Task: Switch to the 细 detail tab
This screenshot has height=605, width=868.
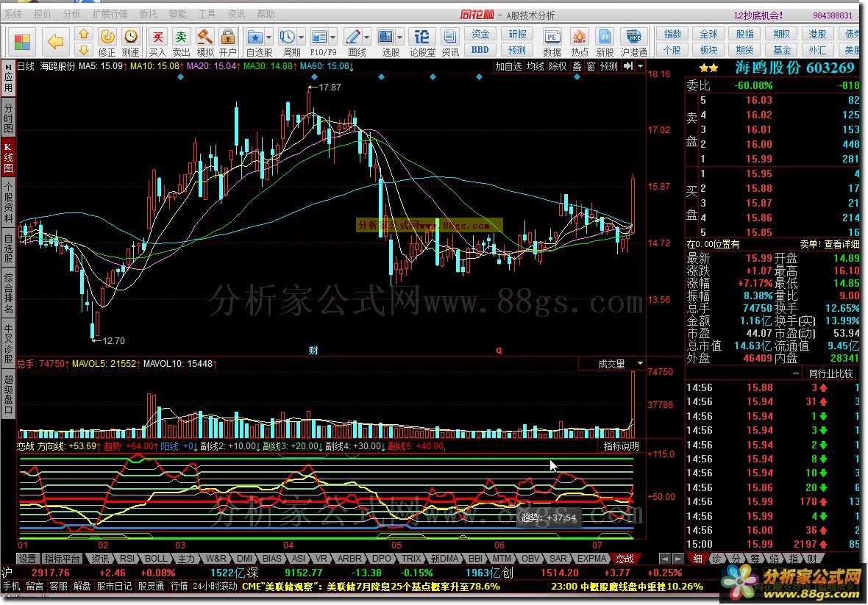Action: pyautogui.click(x=697, y=559)
